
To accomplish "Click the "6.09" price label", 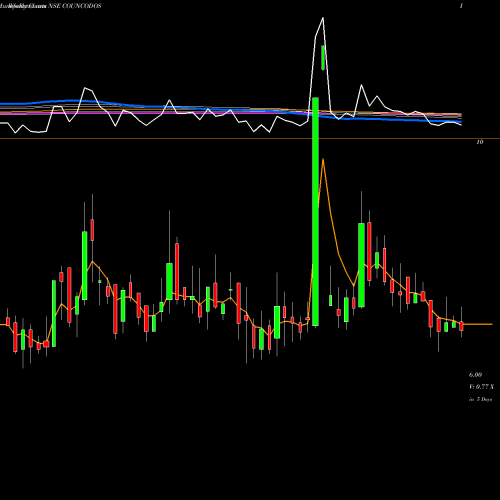I will 475,375.
